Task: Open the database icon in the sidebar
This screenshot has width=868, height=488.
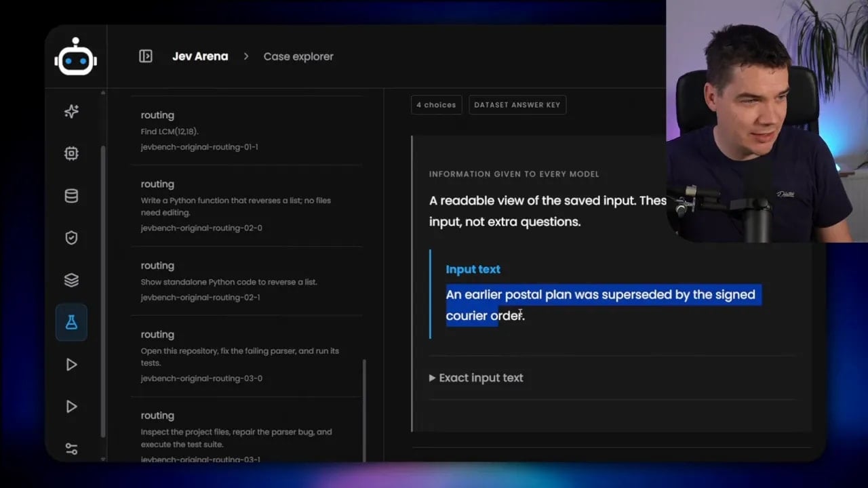Action: (x=71, y=196)
